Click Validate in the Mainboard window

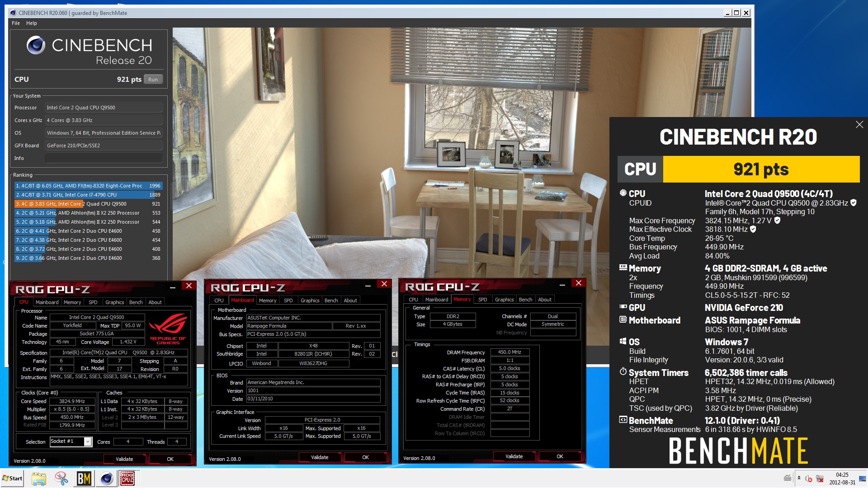click(x=320, y=457)
